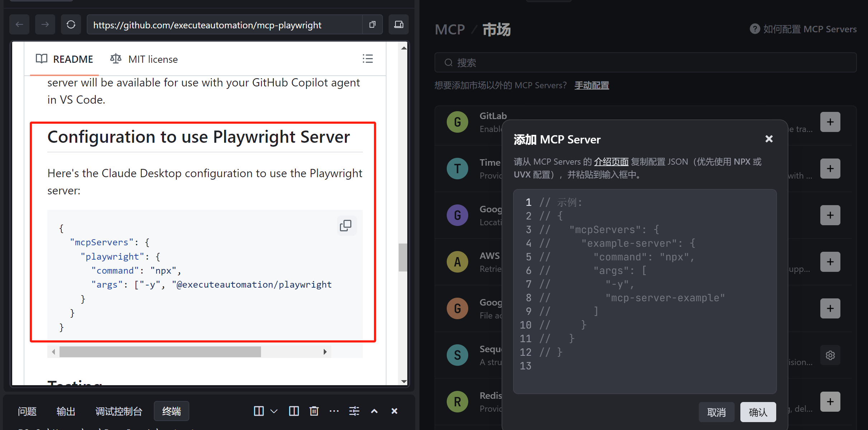Open more terminal actions ellipsis
This screenshot has width=868, height=430.
point(334,411)
